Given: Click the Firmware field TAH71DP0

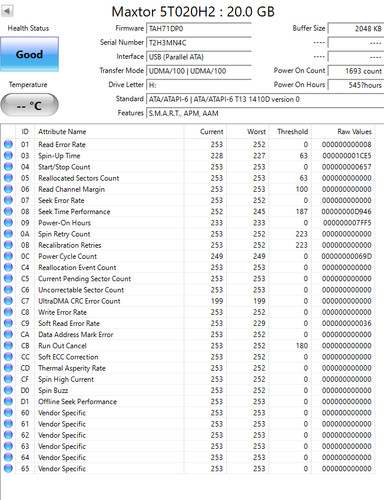Looking at the screenshot, I should (x=199, y=28).
